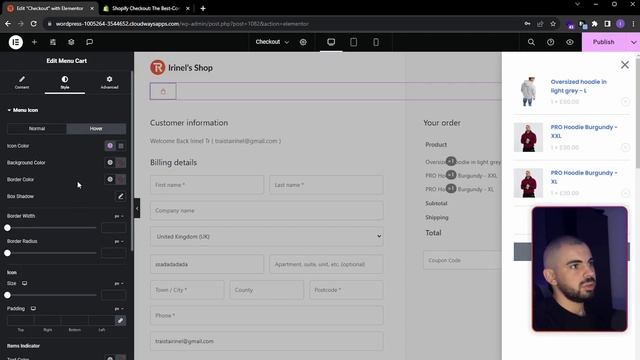Click the Padding Top input field

(x=20, y=320)
